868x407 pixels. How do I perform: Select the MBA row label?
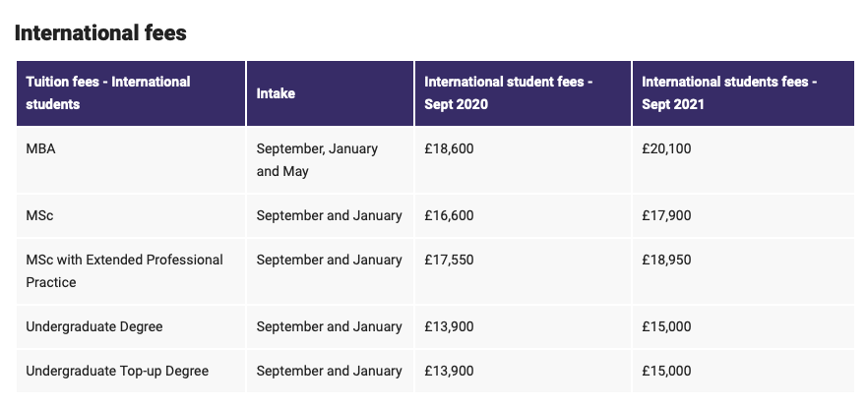point(42,148)
